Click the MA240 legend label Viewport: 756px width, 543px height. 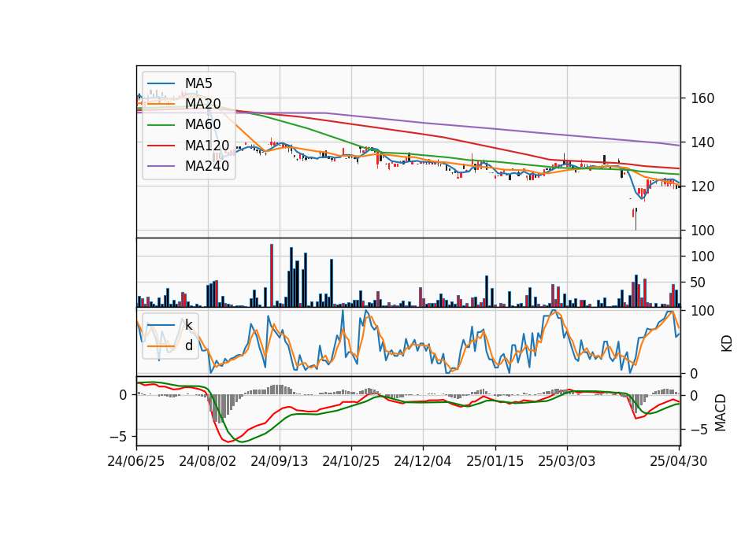207,166
